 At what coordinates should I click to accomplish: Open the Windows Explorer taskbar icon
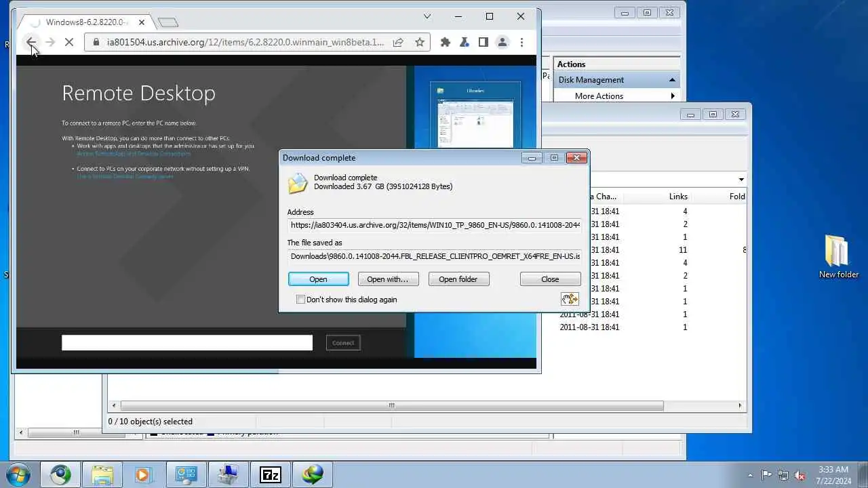102,474
